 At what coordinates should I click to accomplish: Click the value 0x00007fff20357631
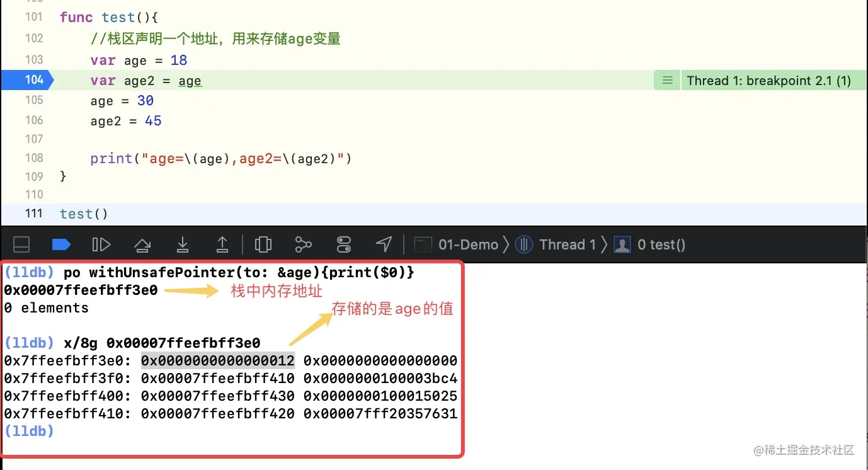point(380,414)
